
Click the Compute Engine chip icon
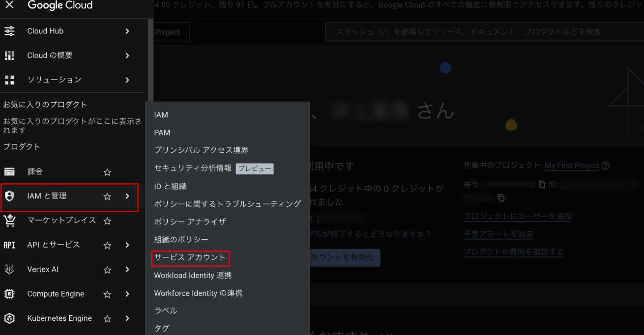(9, 294)
